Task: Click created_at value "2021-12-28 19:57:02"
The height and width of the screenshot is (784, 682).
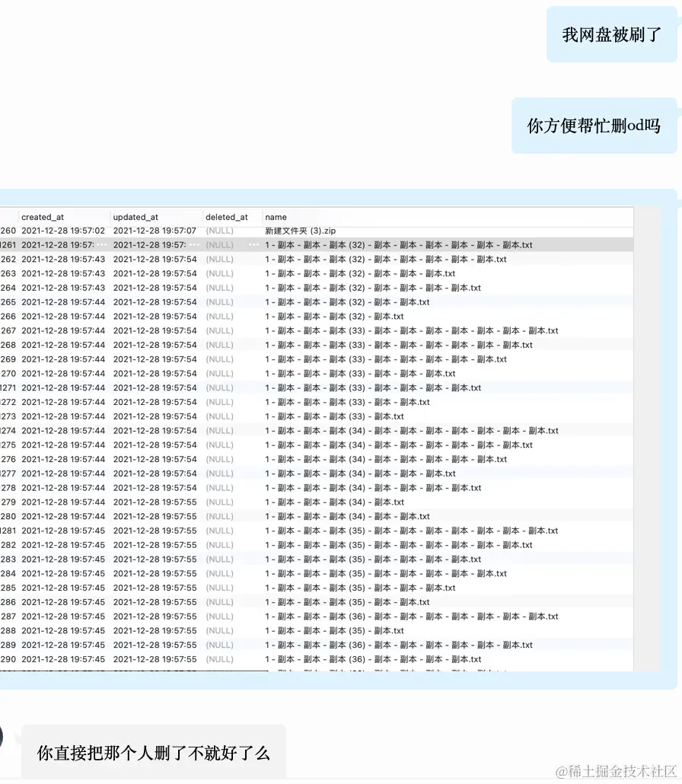Action: pos(63,231)
